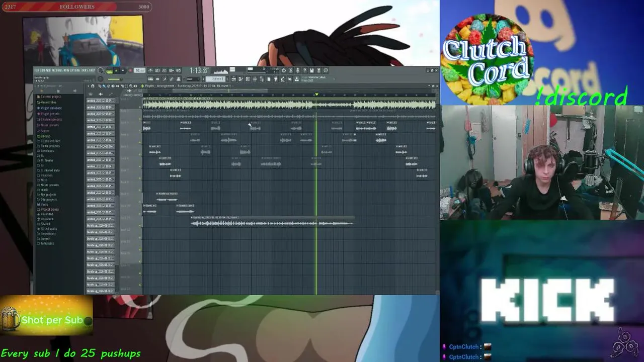This screenshot has height=362, width=644.
Task: Click the playlist timeline playhead marker
Action: (x=316, y=95)
